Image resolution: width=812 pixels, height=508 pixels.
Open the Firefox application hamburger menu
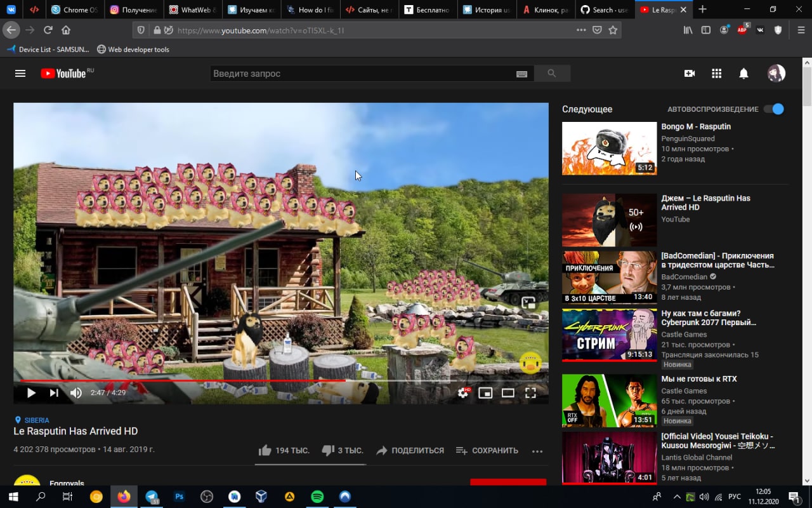[800, 30]
